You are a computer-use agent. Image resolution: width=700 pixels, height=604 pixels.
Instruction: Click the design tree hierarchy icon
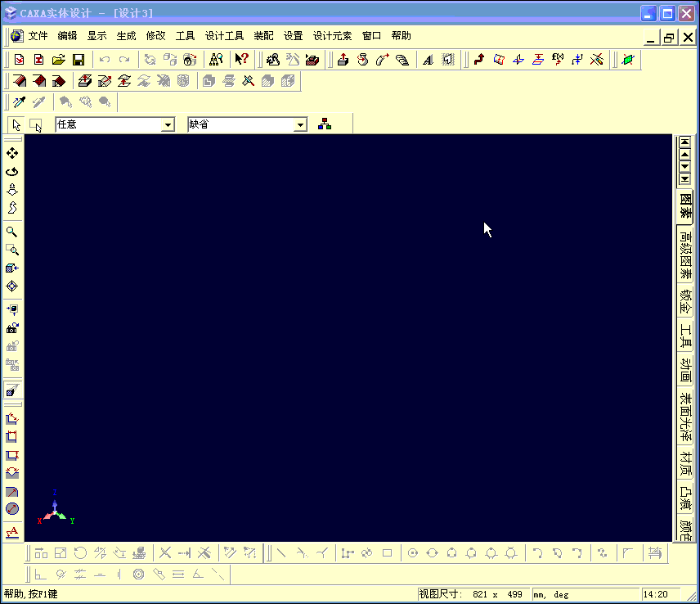pyautogui.click(x=325, y=124)
